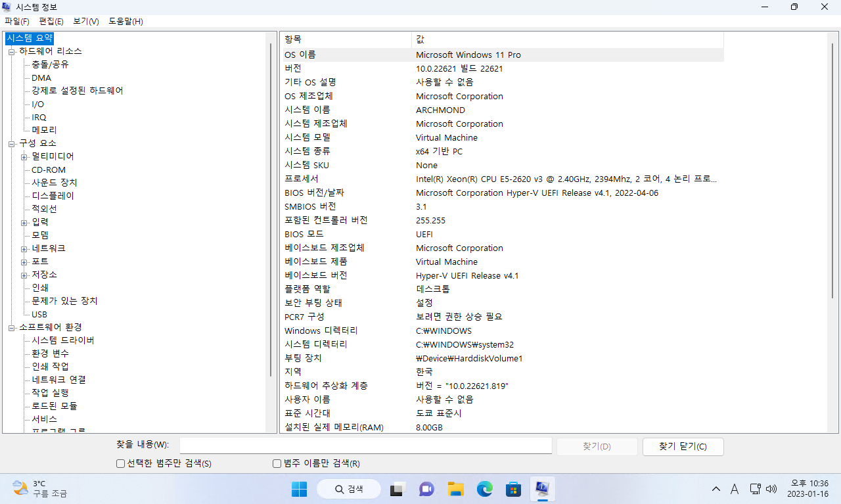The height and width of the screenshot is (504, 841).
Task: Select USB tree item
Action: pyautogui.click(x=39, y=314)
